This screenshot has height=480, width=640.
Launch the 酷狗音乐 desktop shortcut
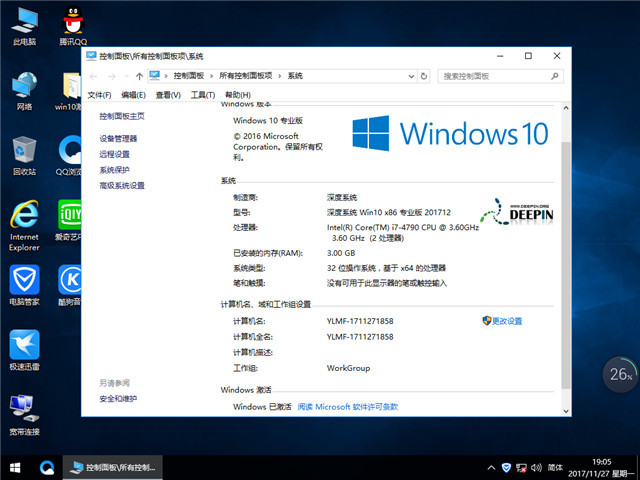point(69,285)
